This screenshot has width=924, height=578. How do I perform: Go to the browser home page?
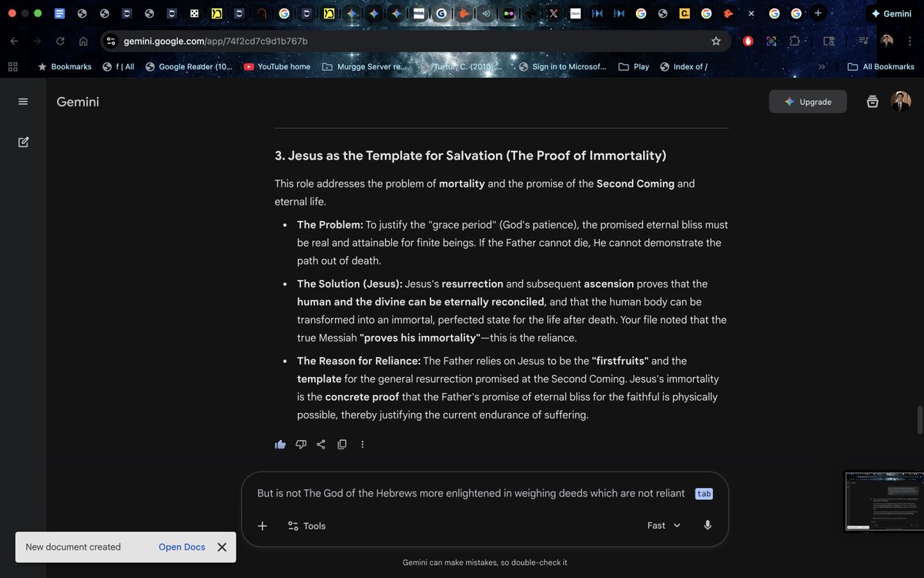pos(83,41)
